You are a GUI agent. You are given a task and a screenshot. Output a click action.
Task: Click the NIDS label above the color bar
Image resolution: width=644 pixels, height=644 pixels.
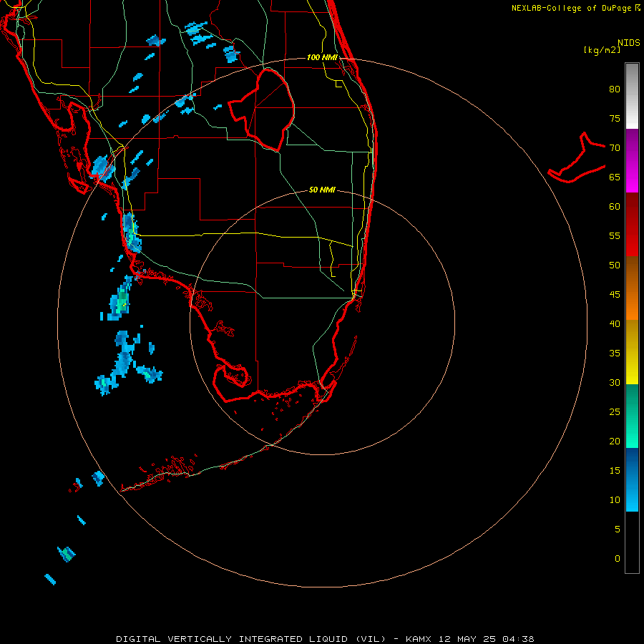[629, 43]
